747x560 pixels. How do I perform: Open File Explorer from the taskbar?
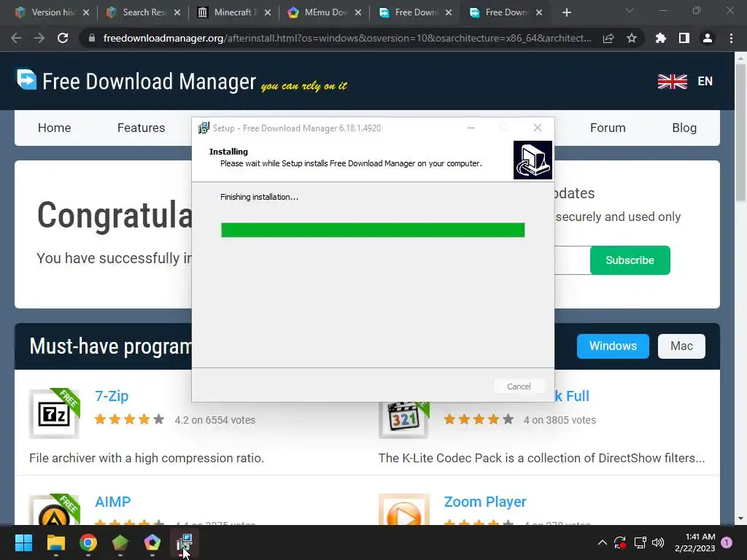55,542
